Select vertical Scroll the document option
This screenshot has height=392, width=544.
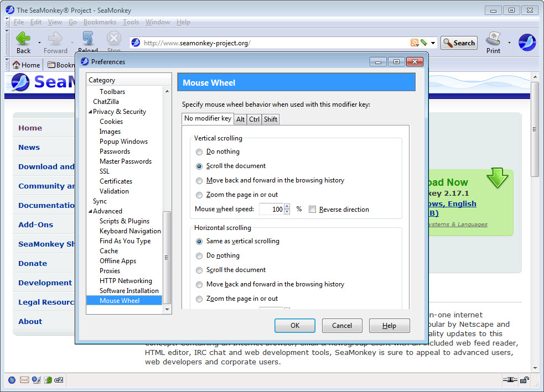[199, 166]
